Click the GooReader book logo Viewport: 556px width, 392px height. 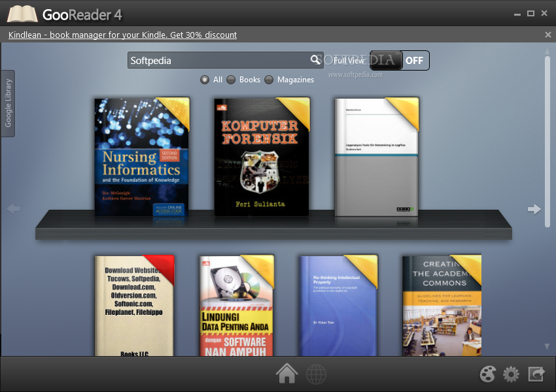(22, 14)
